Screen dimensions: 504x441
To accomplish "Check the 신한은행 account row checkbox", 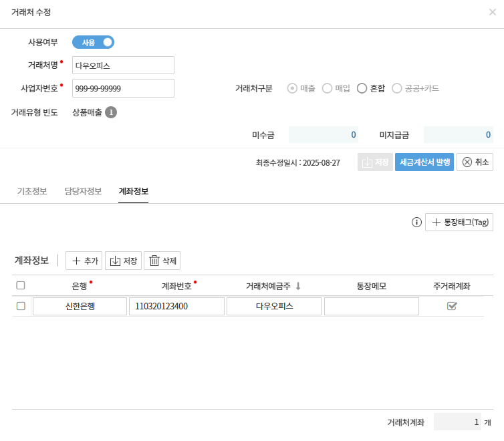I will point(21,306).
